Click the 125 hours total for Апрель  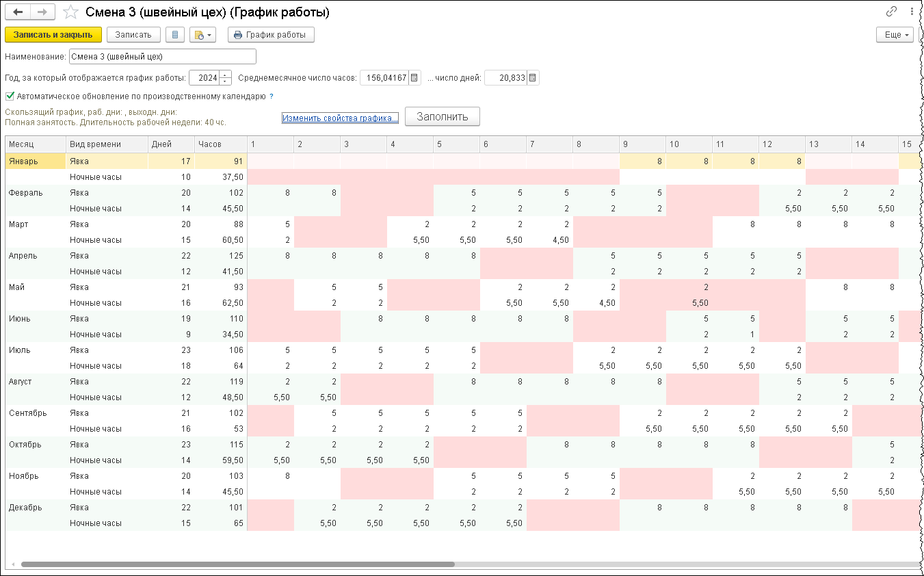pos(220,256)
